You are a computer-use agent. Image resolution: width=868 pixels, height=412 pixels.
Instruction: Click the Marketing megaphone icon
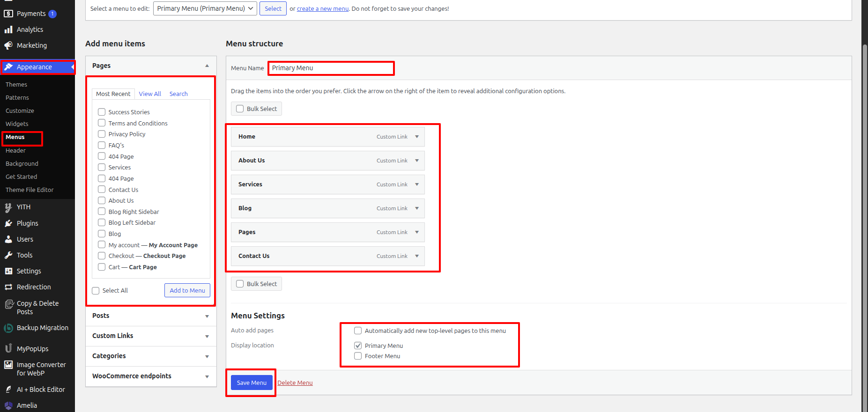pos(8,45)
